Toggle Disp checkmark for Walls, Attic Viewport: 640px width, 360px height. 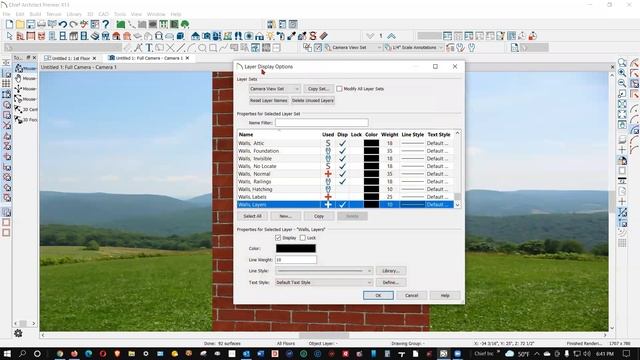pos(342,143)
